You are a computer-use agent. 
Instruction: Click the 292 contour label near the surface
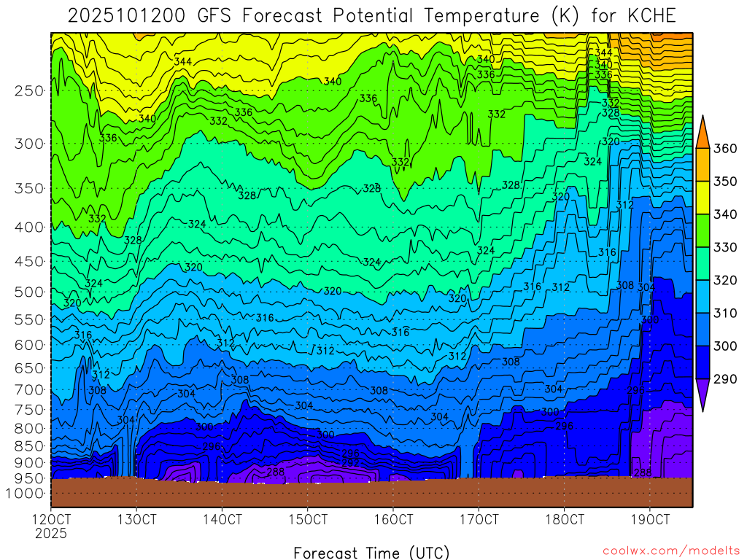pyautogui.click(x=350, y=462)
